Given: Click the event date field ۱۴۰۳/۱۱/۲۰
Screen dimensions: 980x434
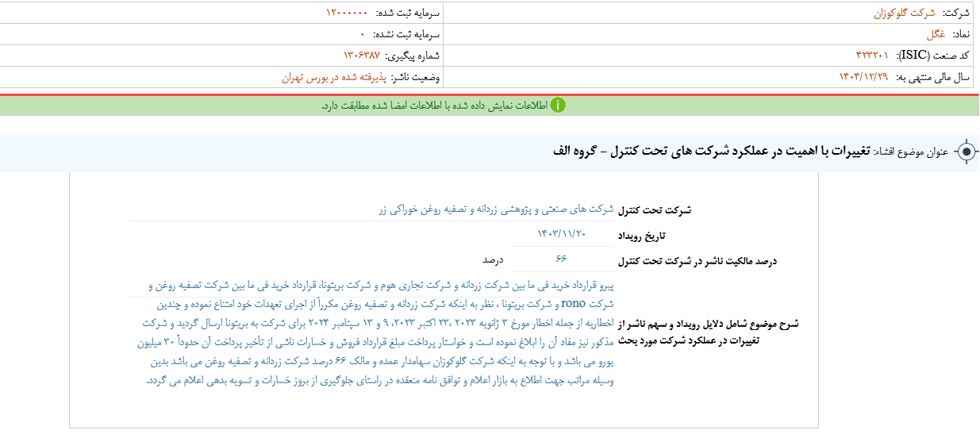Looking at the screenshot, I should pos(562,234).
